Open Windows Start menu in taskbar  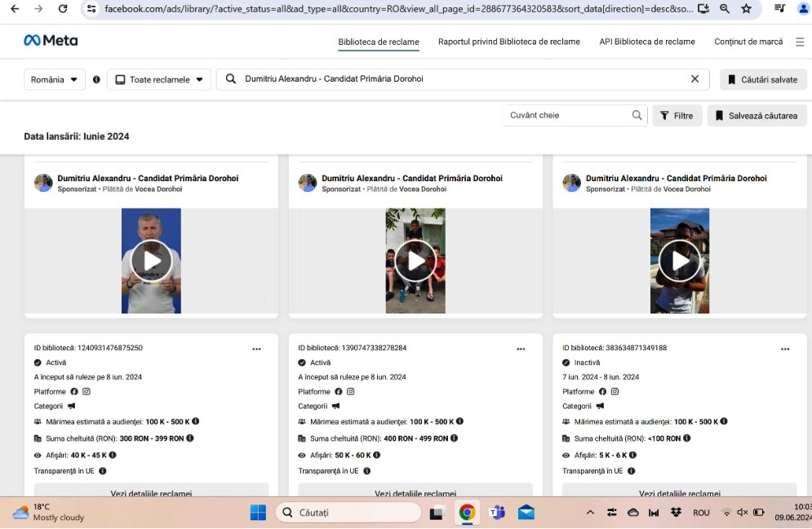coord(258,513)
